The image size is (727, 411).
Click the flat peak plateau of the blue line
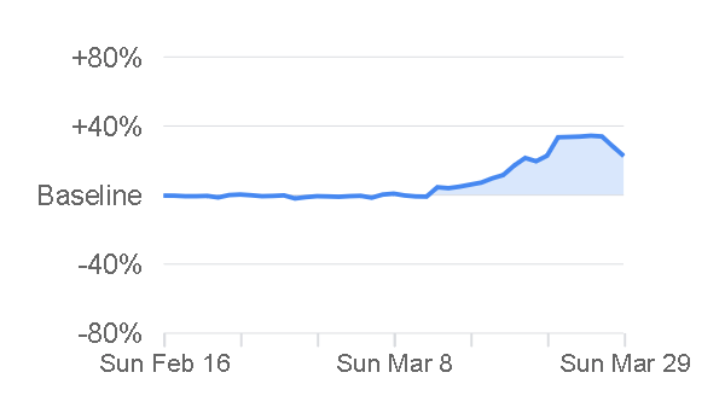click(580, 136)
